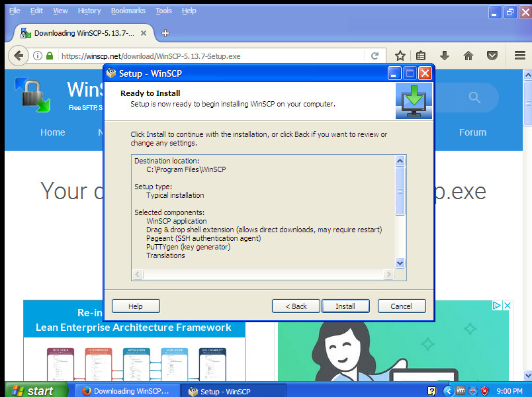
Task: Click the install monitor graphic in Setup
Action: tap(414, 101)
